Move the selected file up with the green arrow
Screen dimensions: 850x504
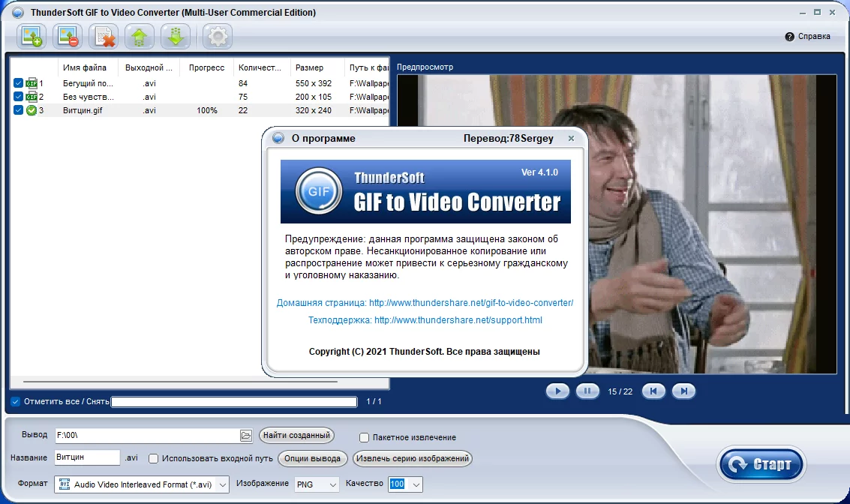click(140, 37)
